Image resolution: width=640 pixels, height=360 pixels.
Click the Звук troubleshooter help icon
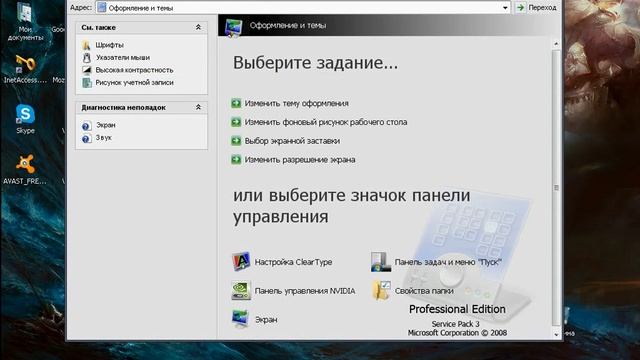(86, 138)
